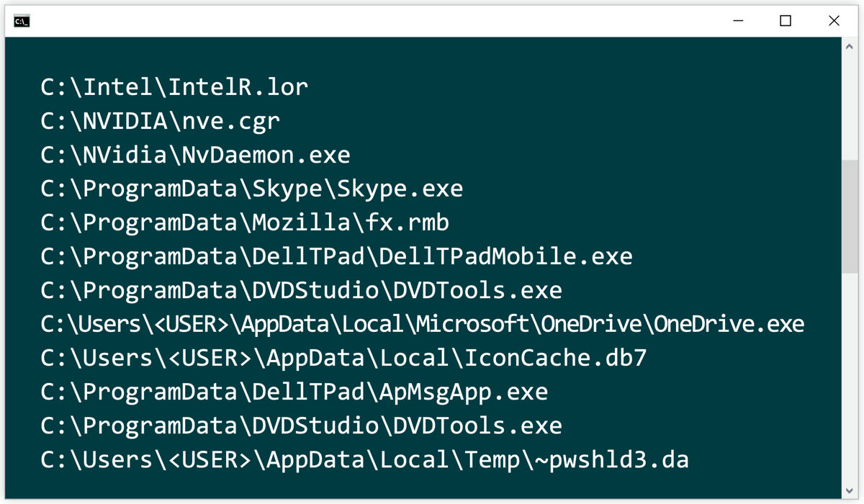The image size is (864, 504).
Task: Close the Command Prompt window
Action: [x=834, y=22]
